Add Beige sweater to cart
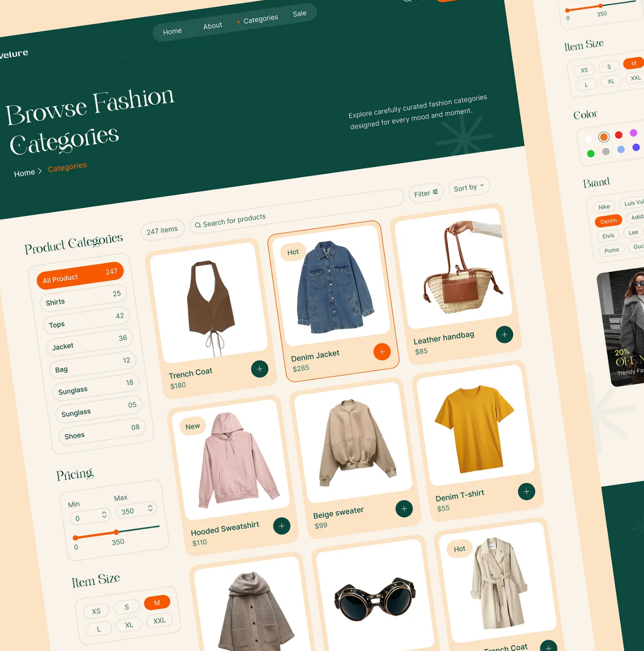This screenshot has width=644, height=651. (x=404, y=508)
